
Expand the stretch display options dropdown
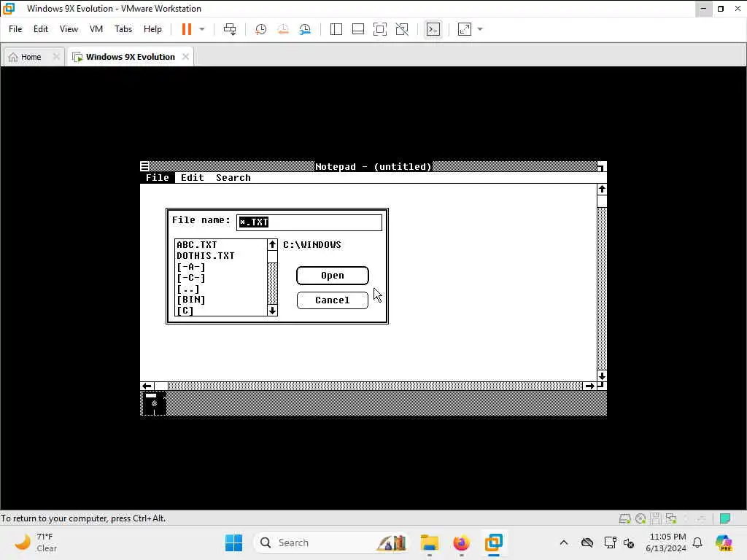coord(480,29)
